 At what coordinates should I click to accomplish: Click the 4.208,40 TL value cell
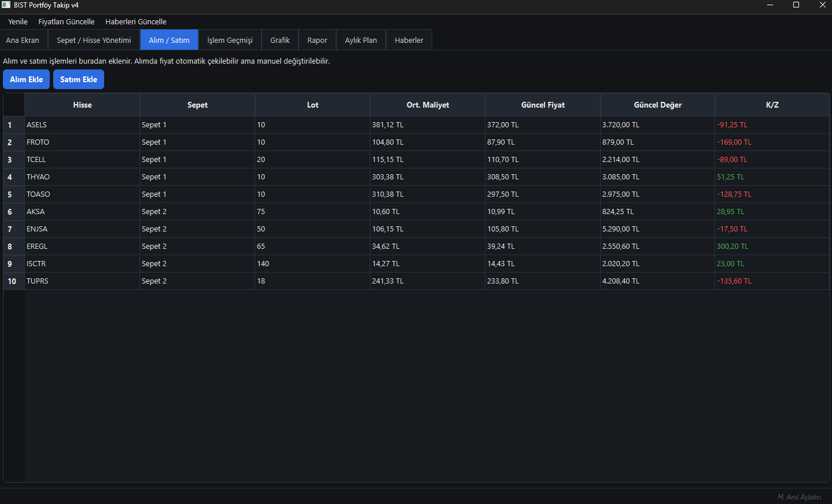658,281
